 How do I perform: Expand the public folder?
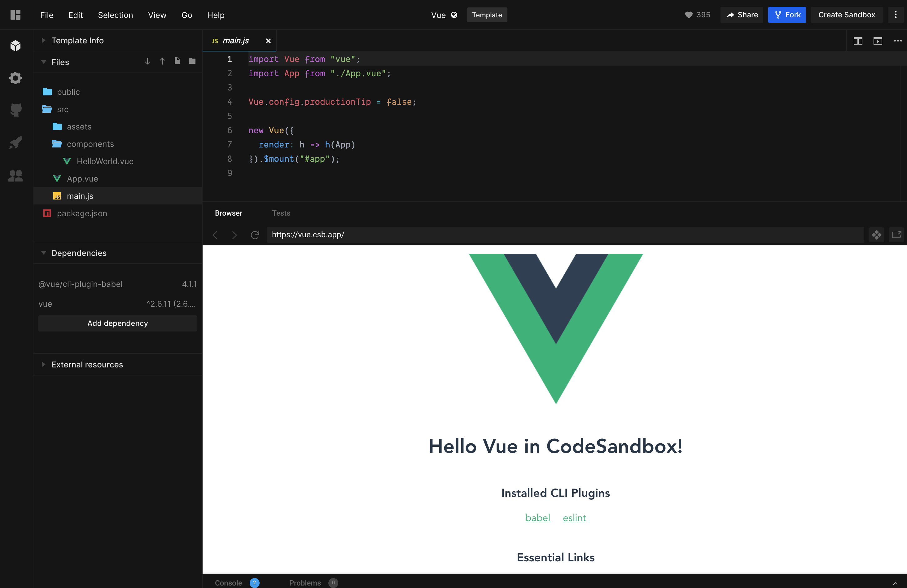click(118, 92)
